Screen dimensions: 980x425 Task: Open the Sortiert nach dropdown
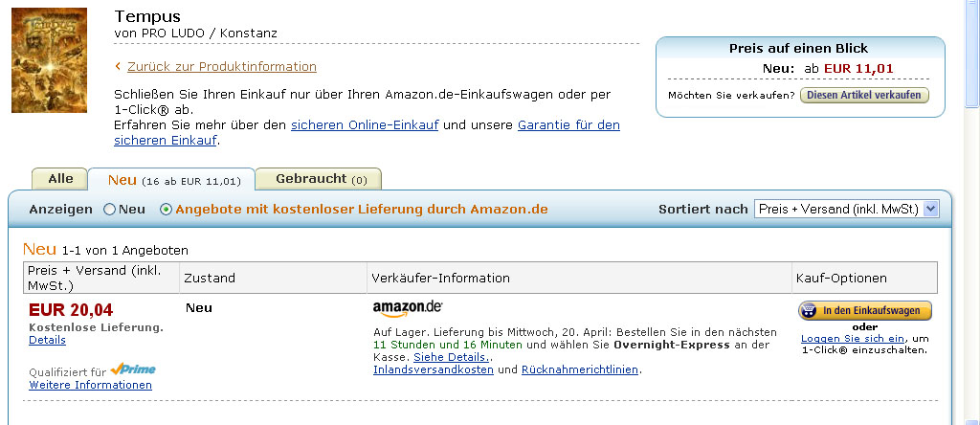tap(846, 209)
